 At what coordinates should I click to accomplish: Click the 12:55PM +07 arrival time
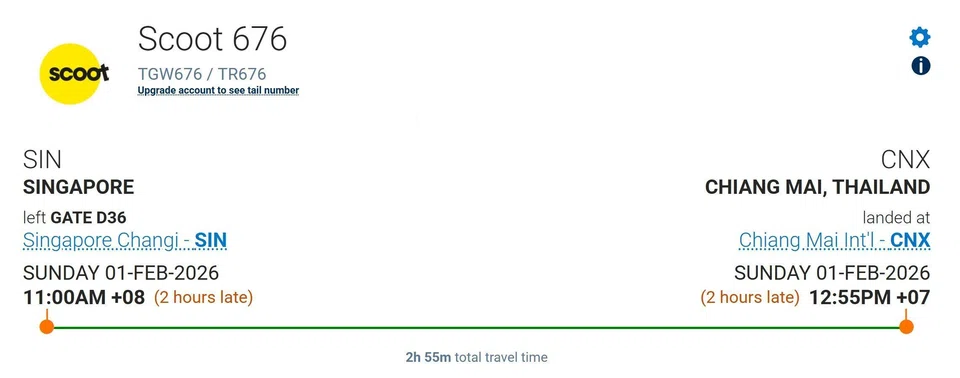tap(869, 298)
